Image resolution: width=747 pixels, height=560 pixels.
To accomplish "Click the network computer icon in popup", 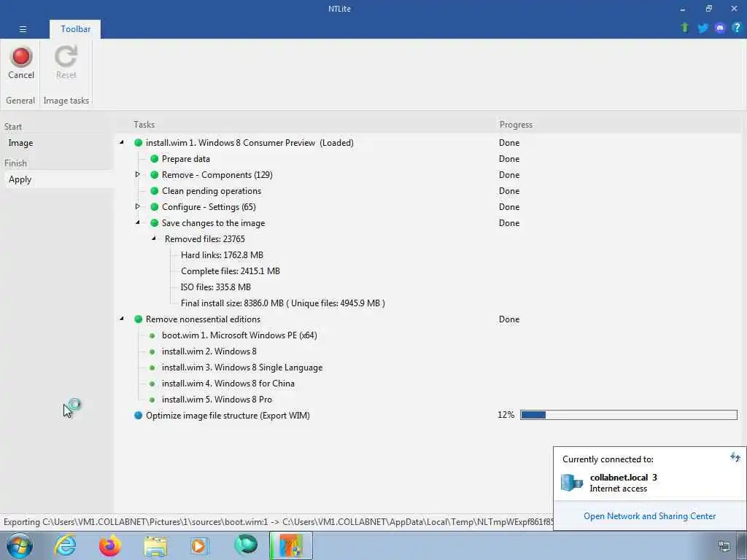I will [572, 483].
